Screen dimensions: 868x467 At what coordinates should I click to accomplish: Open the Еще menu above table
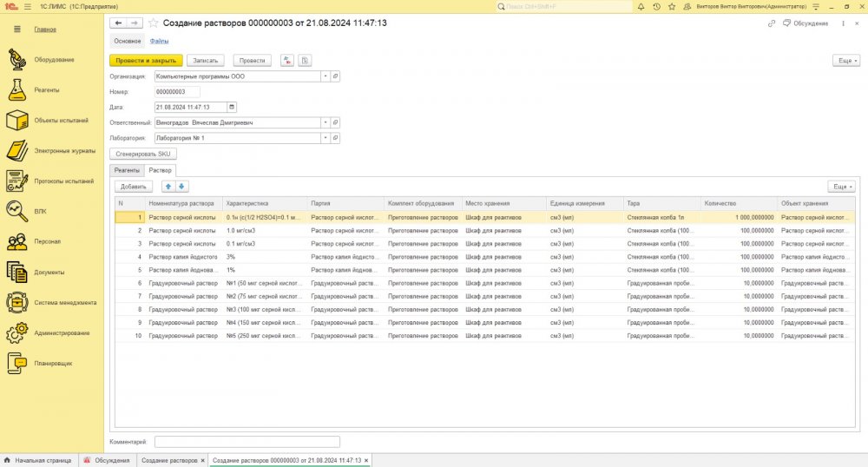[x=841, y=187]
